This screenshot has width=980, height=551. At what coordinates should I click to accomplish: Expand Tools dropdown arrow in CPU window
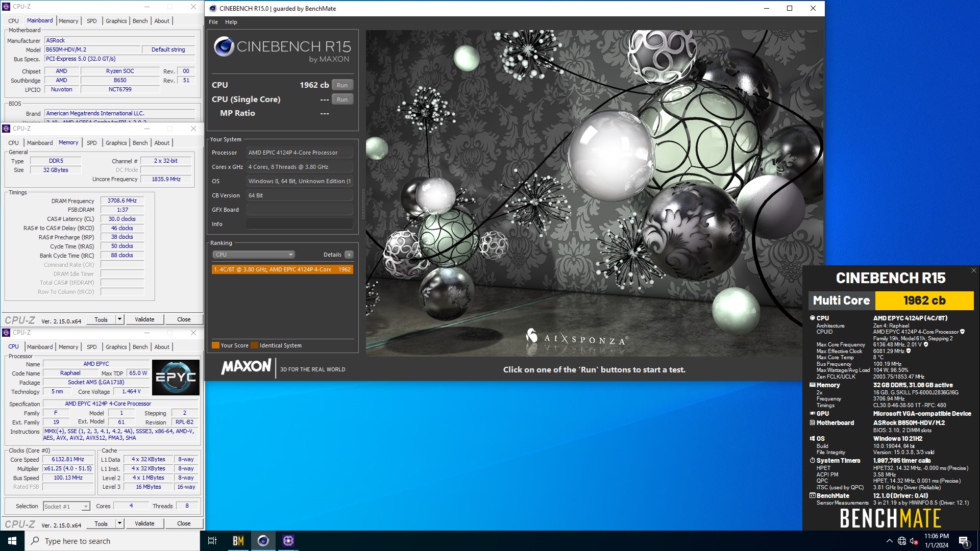[119, 523]
